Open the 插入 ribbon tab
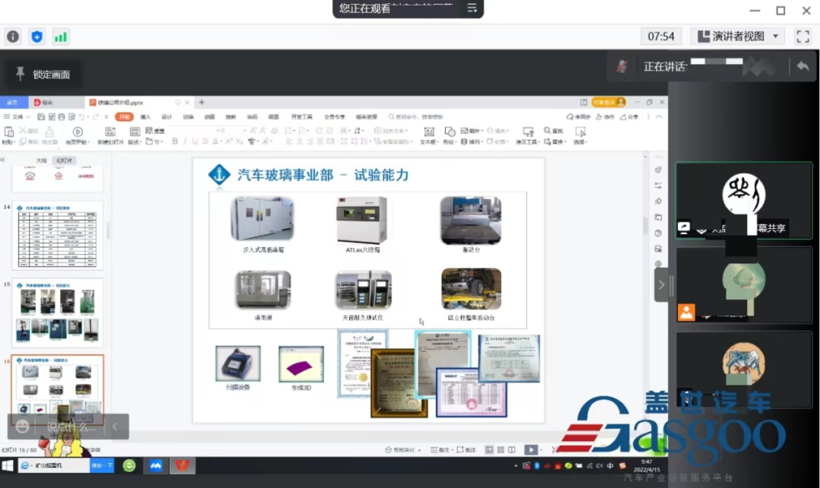This screenshot has height=488, width=820. point(145,117)
